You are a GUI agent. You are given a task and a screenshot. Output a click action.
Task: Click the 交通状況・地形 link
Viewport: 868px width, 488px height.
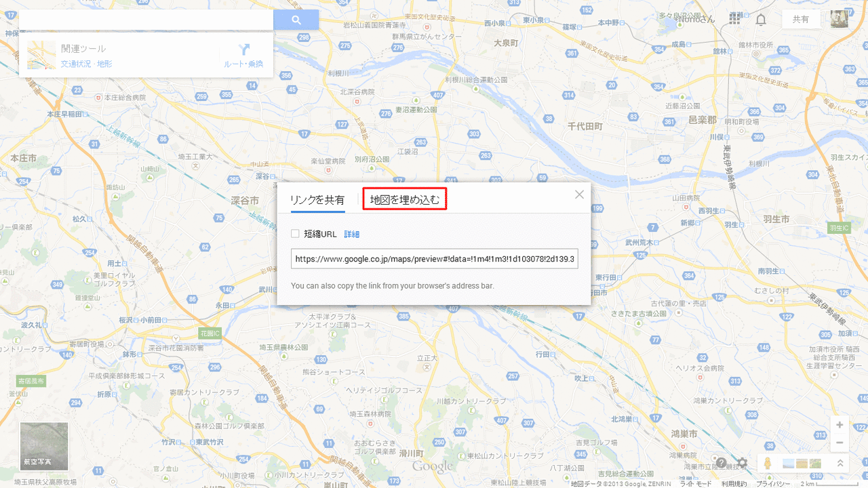click(87, 64)
